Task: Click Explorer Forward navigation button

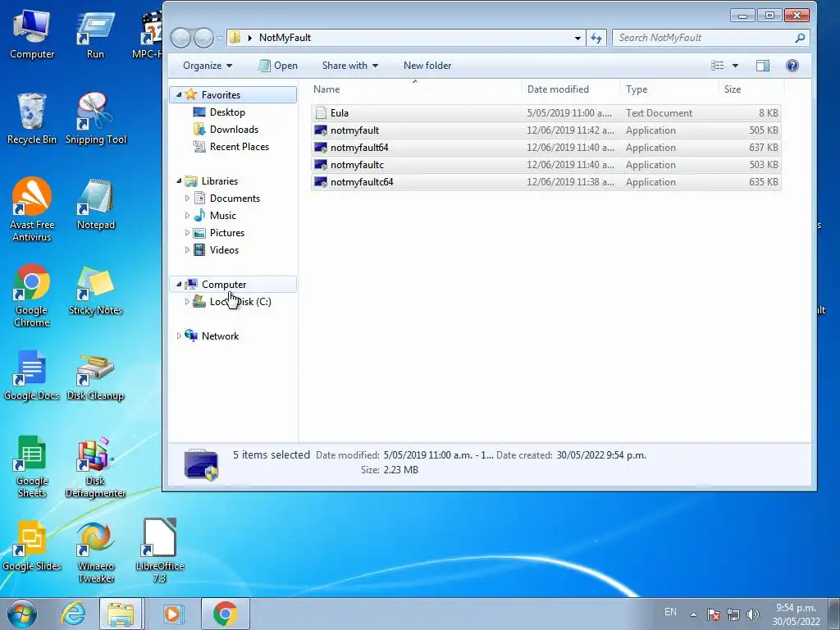Action: (203, 38)
